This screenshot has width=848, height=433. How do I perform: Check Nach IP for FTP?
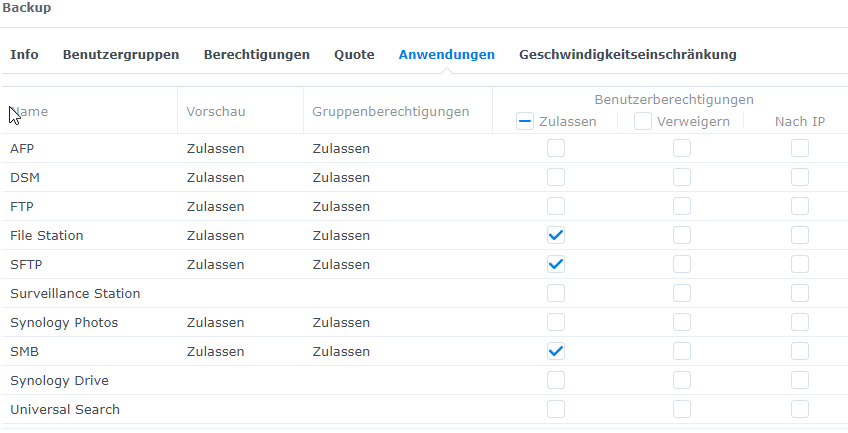[x=800, y=206]
